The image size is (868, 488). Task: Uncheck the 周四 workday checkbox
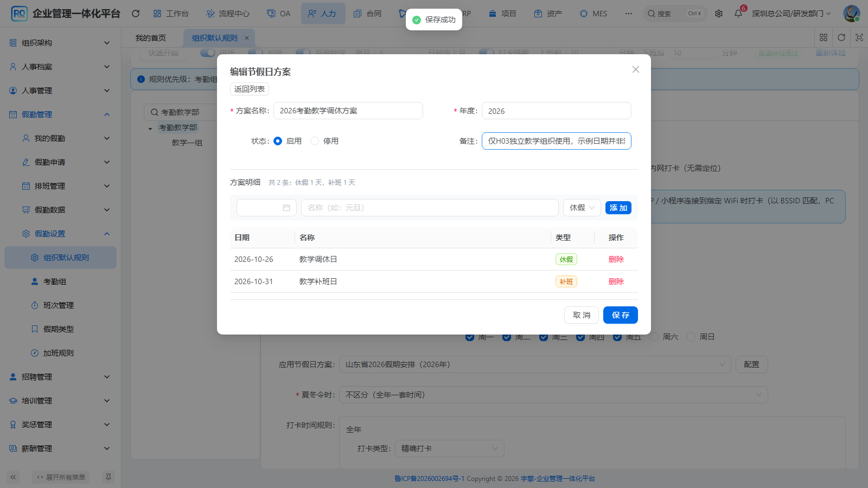coord(580,337)
